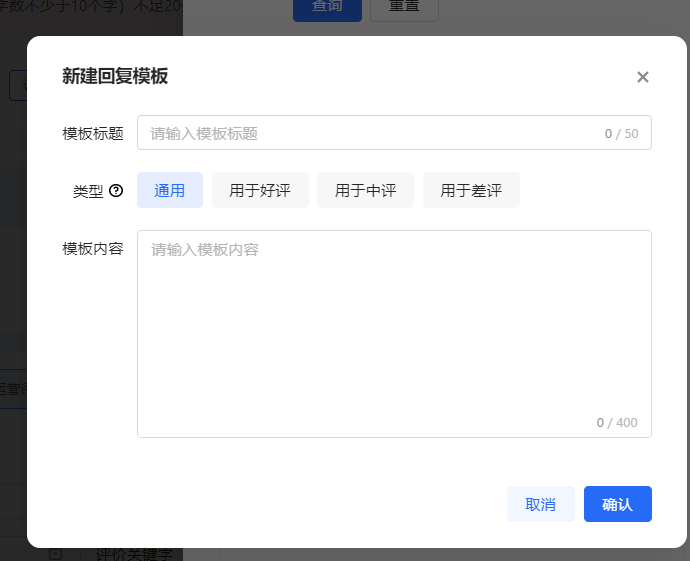The height and width of the screenshot is (561, 690).
Task: Select the 通用 template type
Action: (170, 190)
